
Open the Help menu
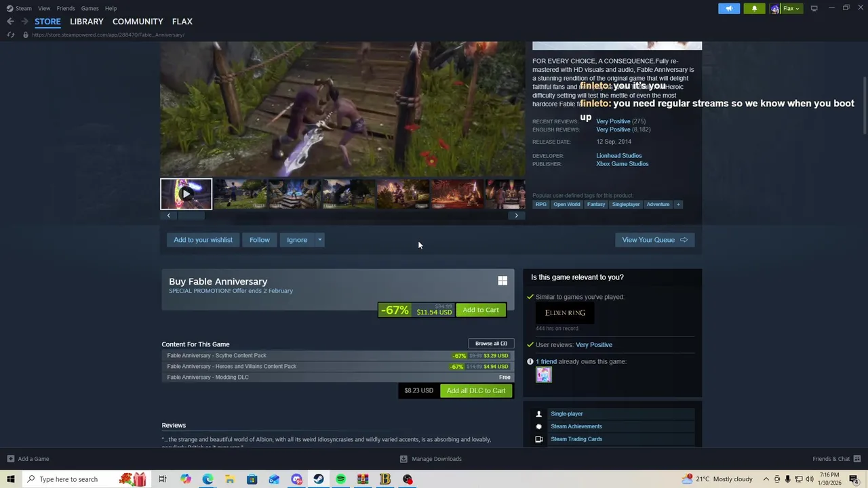[111, 8]
